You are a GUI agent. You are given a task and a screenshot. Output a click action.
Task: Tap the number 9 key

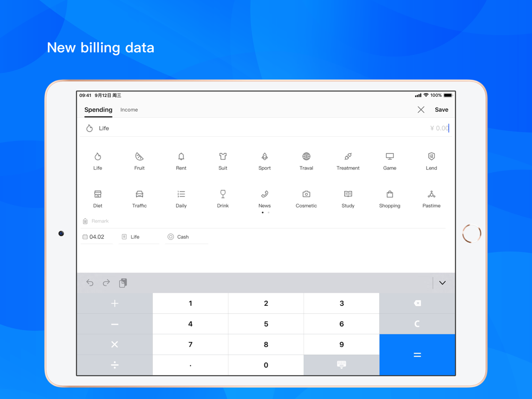coord(342,344)
